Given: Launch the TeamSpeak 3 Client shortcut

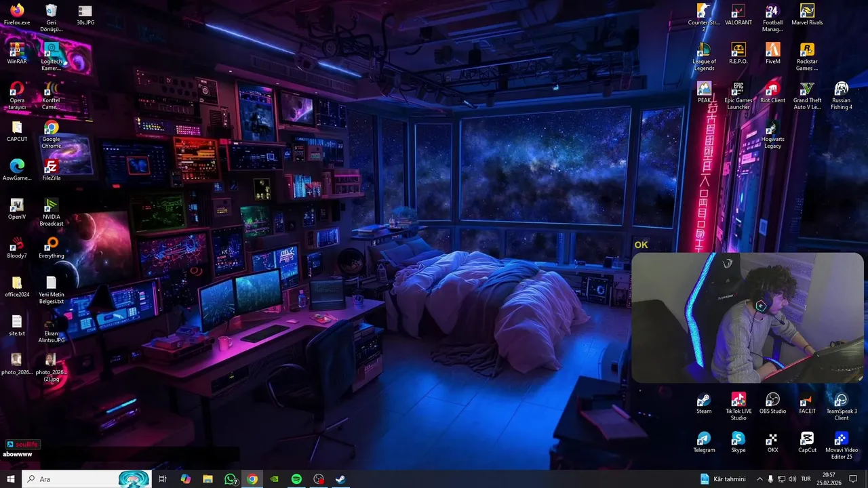Looking at the screenshot, I should pos(841,407).
